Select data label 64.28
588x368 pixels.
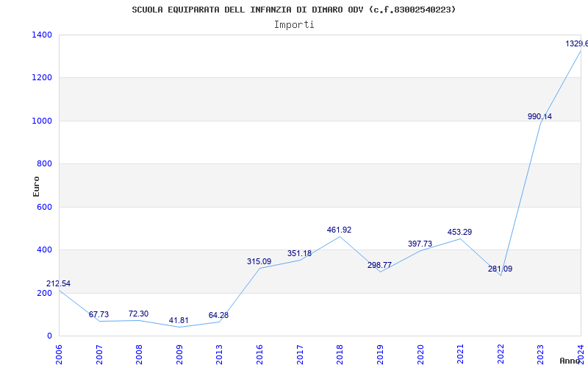point(218,315)
